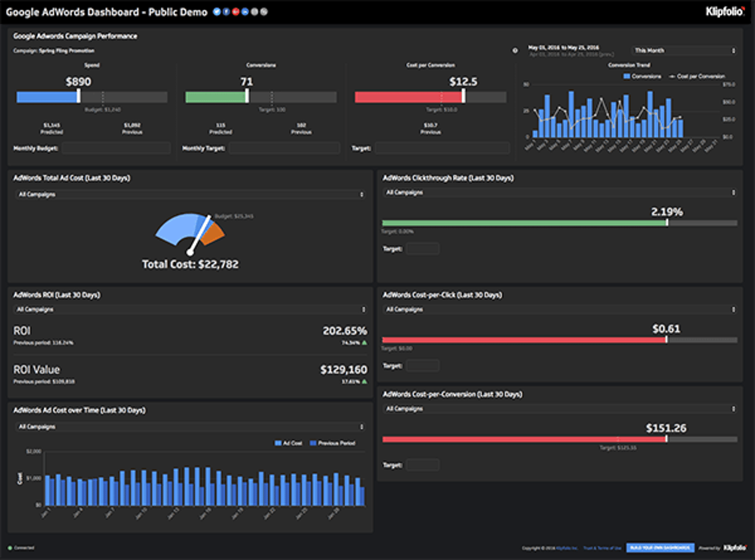
Task: Click the blue LinkedIn share icon
Action: click(245, 11)
